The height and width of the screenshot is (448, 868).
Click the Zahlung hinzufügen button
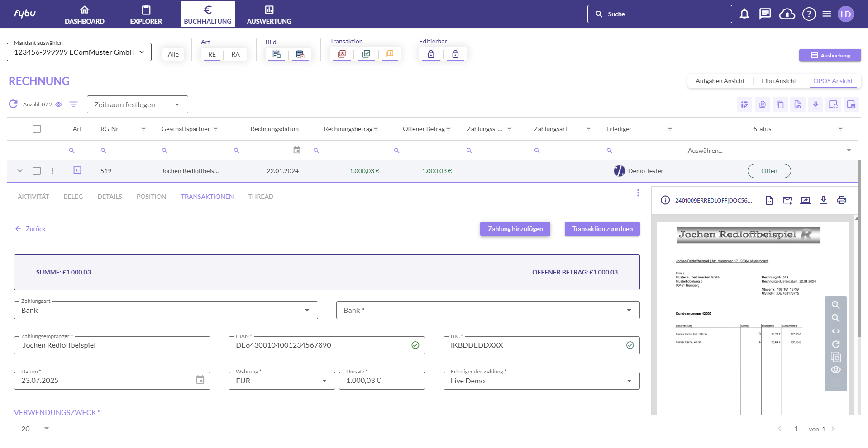tap(515, 229)
